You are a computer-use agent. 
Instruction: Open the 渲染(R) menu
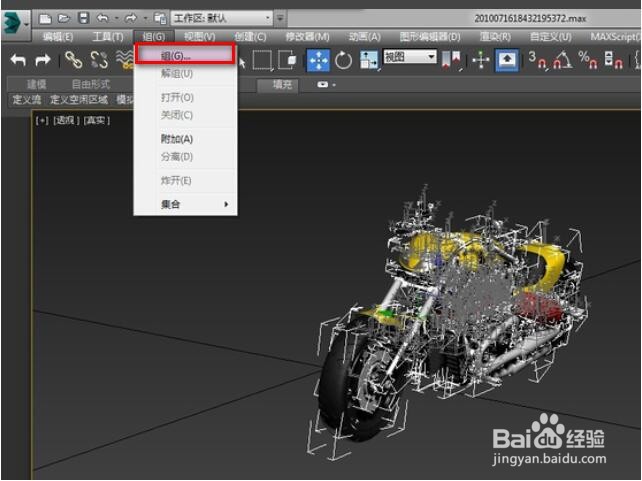click(x=495, y=37)
